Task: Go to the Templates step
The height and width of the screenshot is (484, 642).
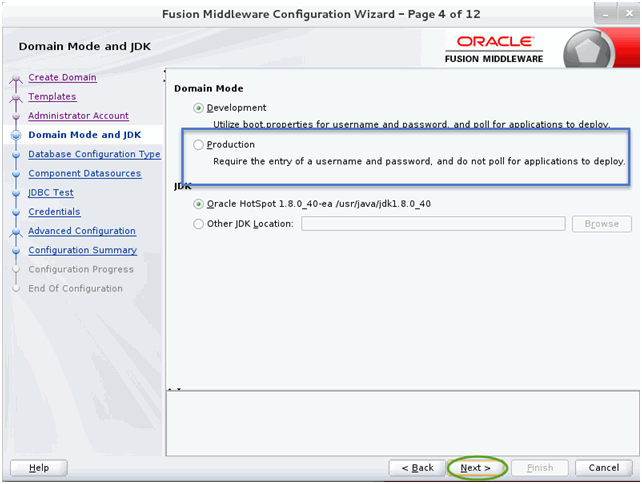Action: 52,97
